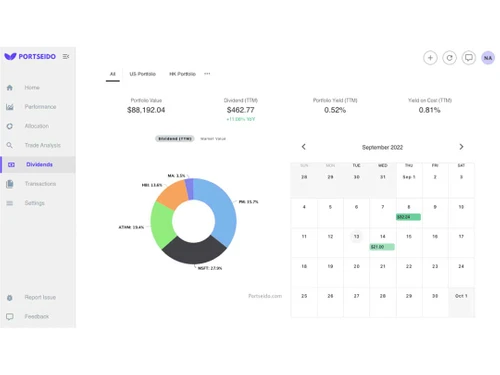Click the Home house icon
Image resolution: width=500 pixels, height=375 pixels.
coord(10,88)
